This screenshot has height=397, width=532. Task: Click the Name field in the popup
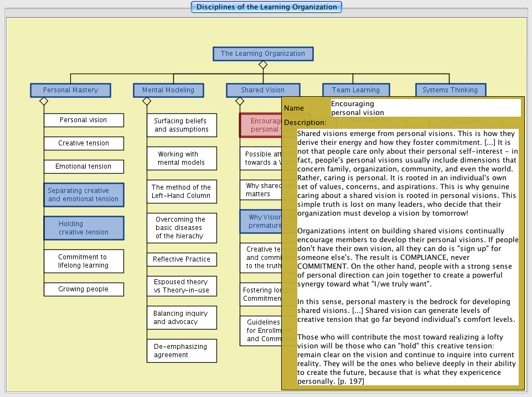coord(425,108)
